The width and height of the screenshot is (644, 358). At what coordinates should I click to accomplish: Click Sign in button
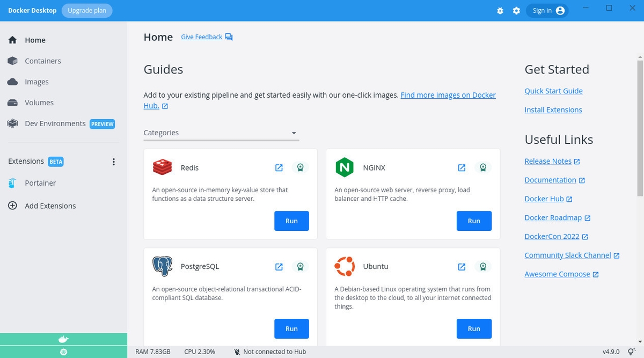tap(547, 11)
